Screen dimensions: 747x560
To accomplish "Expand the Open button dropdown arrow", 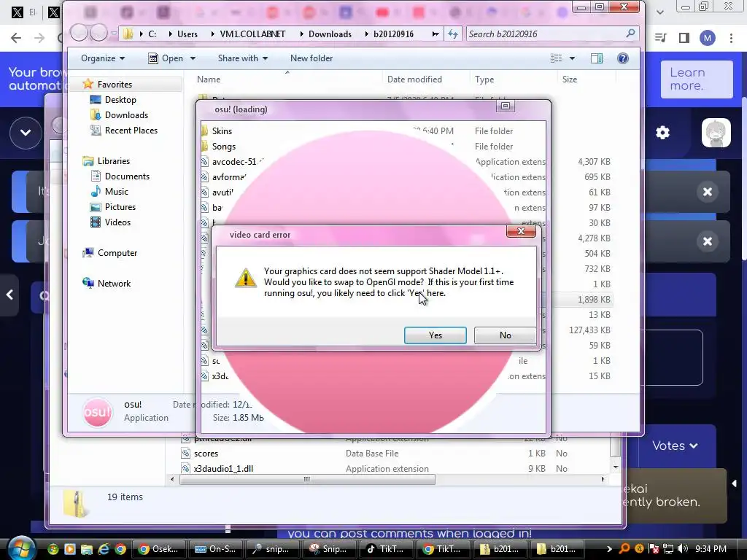I will pyautogui.click(x=193, y=58).
